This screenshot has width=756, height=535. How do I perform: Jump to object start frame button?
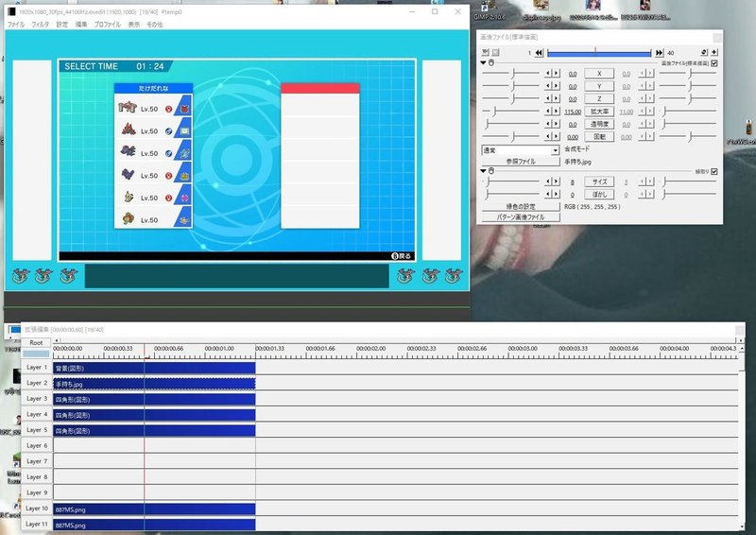click(x=539, y=53)
